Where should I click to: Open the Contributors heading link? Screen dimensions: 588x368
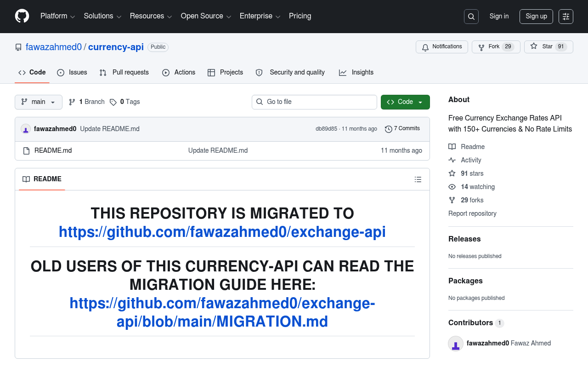click(476, 323)
